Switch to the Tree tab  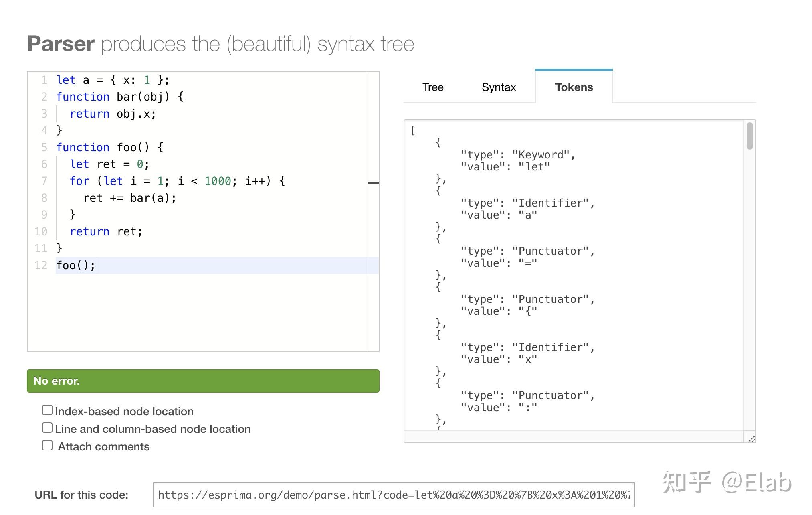[x=433, y=87]
